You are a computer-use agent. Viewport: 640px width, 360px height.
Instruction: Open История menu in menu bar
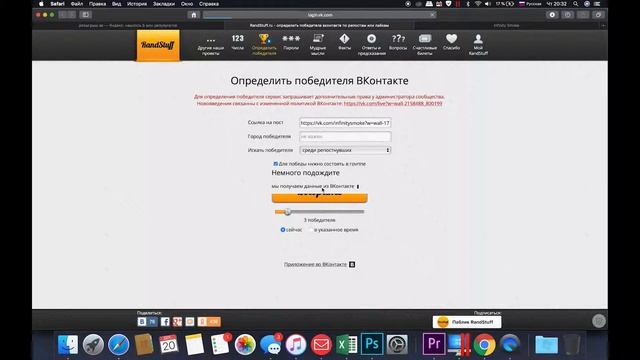tap(137, 4)
